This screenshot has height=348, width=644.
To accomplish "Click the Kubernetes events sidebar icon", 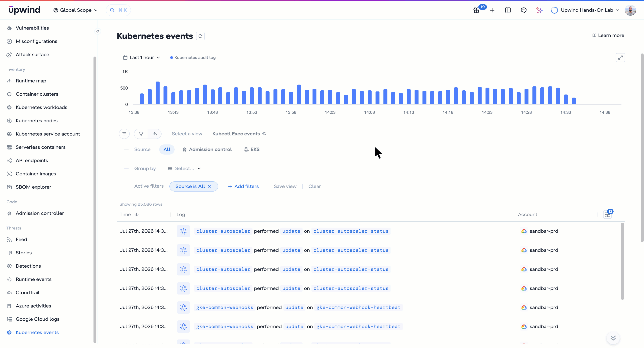I will [x=9, y=332].
